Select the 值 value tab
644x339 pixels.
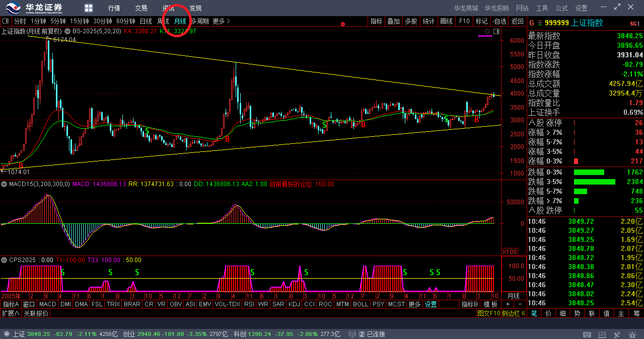tap(607, 313)
